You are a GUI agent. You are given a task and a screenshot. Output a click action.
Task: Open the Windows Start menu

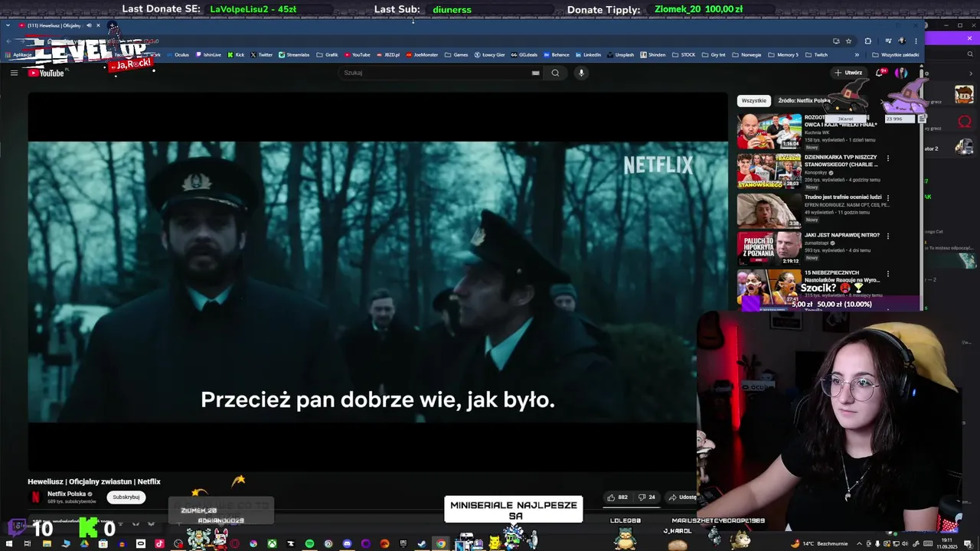coord(8,544)
